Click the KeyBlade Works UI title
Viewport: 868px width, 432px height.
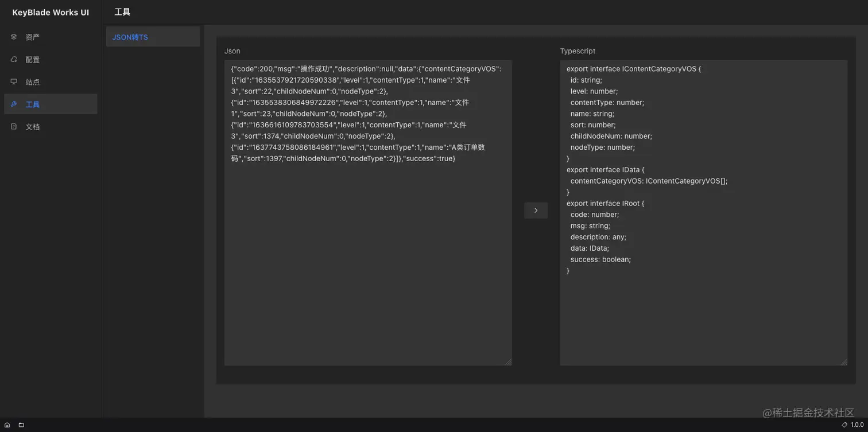(x=51, y=13)
